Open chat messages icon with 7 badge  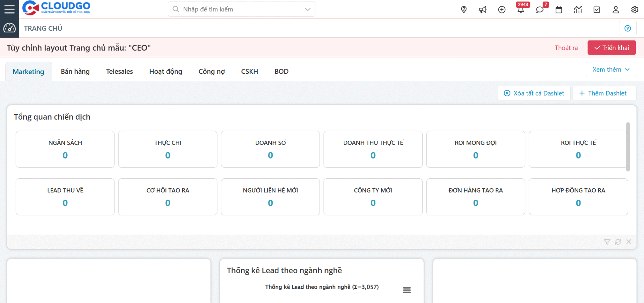pyautogui.click(x=540, y=9)
